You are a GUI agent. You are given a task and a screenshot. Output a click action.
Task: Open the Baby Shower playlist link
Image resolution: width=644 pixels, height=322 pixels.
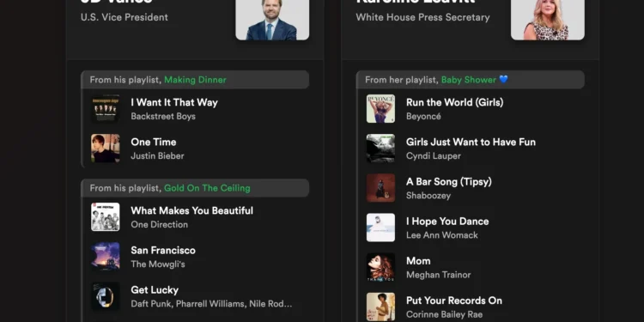469,80
